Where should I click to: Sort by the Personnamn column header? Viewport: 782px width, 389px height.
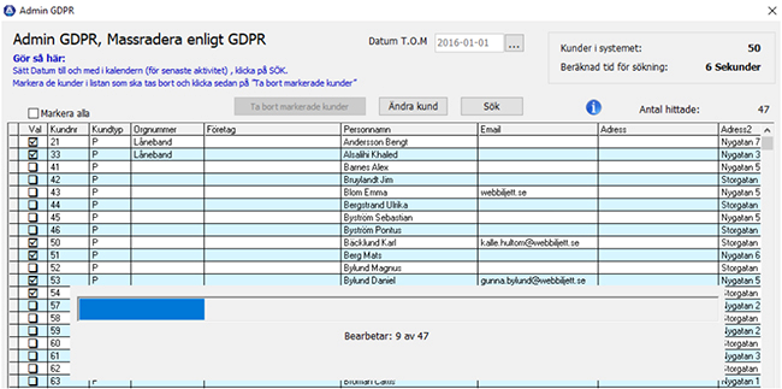pos(409,129)
